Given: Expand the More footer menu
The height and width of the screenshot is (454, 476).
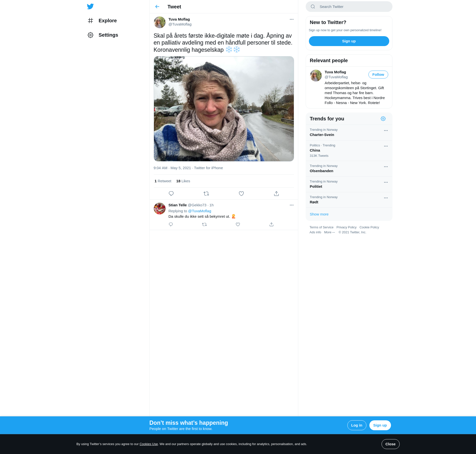Looking at the screenshot, I should click(329, 232).
